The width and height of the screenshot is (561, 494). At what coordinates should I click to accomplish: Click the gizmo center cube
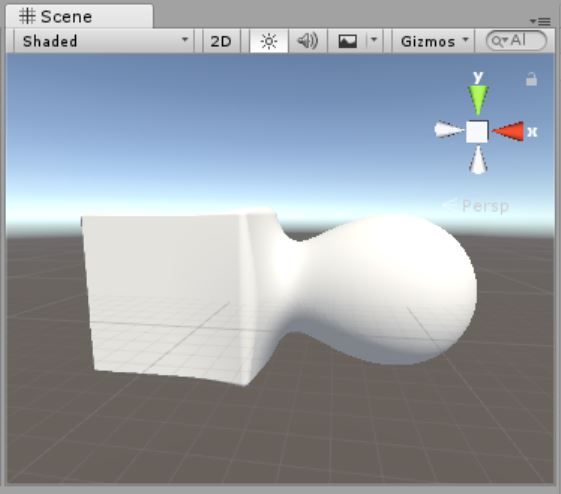click(477, 132)
